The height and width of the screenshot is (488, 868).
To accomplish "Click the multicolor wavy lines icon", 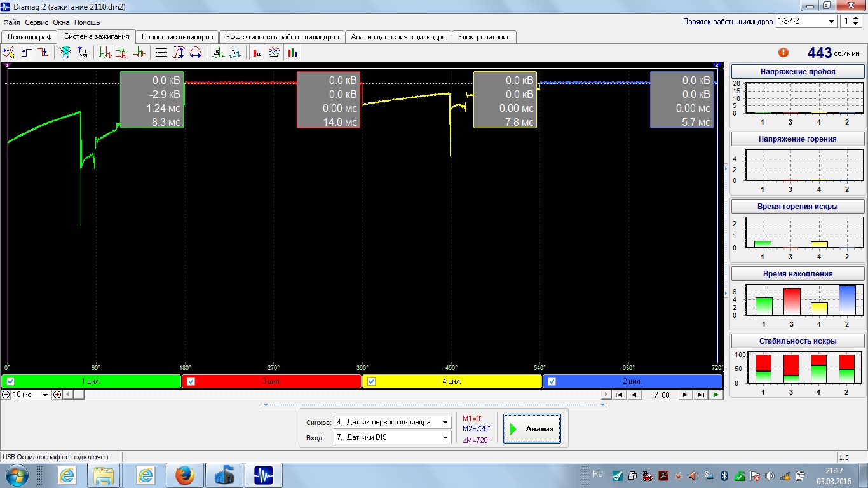I will pyautogui.click(x=275, y=53).
